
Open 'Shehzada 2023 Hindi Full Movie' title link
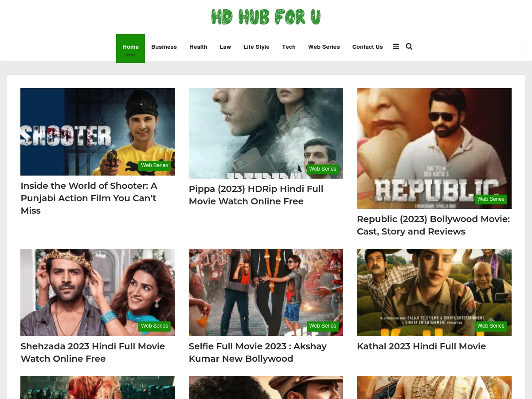click(x=93, y=352)
